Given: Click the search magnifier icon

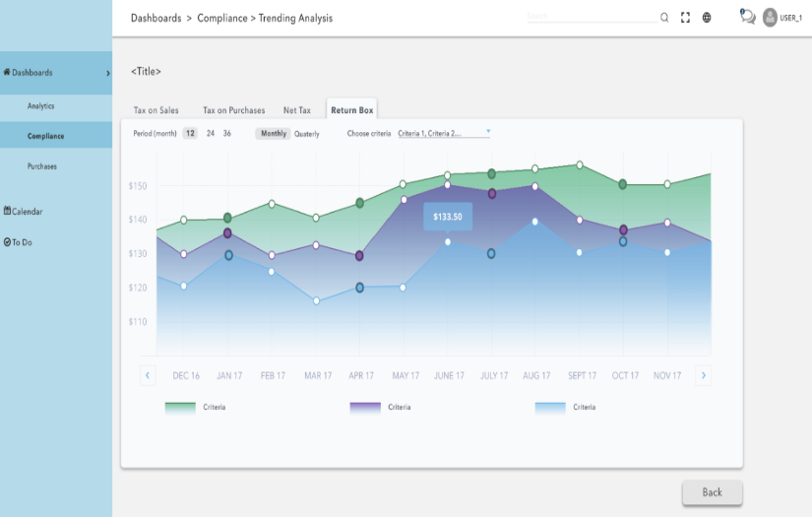Looking at the screenshot, I should [664, 18].
